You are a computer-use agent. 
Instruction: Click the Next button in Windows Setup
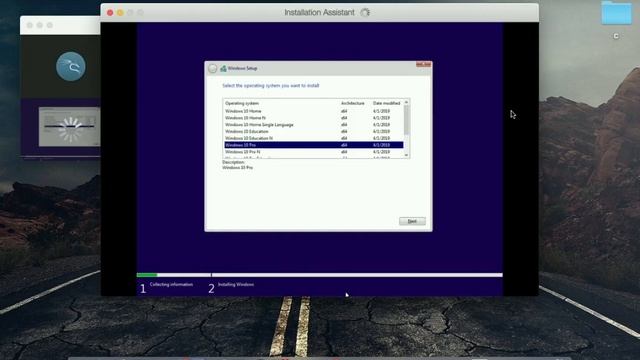coord(412,221)
